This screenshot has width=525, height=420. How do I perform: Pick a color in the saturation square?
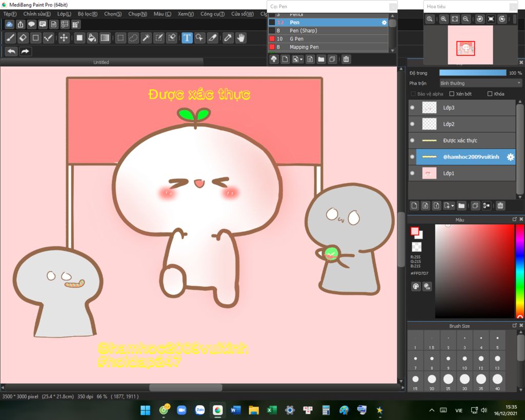[x=474, y=271]
